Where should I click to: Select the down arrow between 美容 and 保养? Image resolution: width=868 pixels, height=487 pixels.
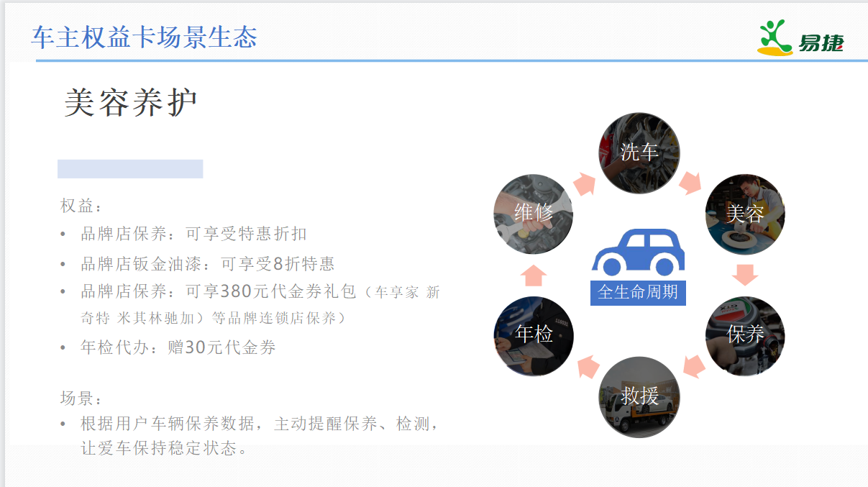[745, 275]
